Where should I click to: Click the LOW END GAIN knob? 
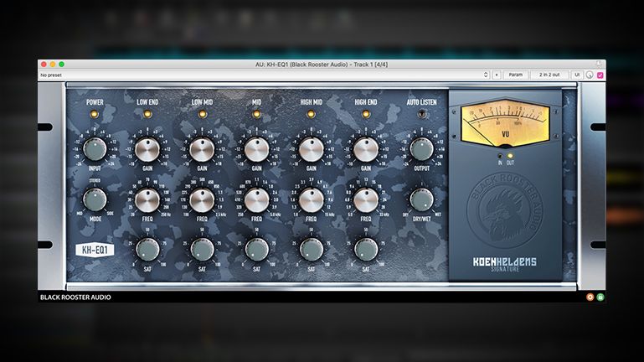pyautogui.click(x=147, y=149)
